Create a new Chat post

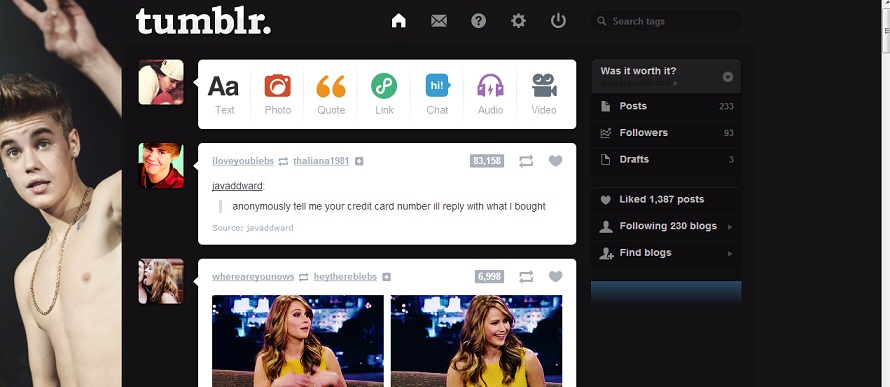[438, 95]
